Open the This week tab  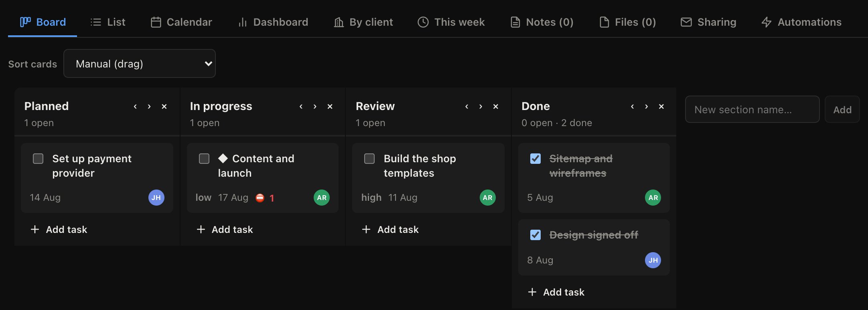point(451,22)
